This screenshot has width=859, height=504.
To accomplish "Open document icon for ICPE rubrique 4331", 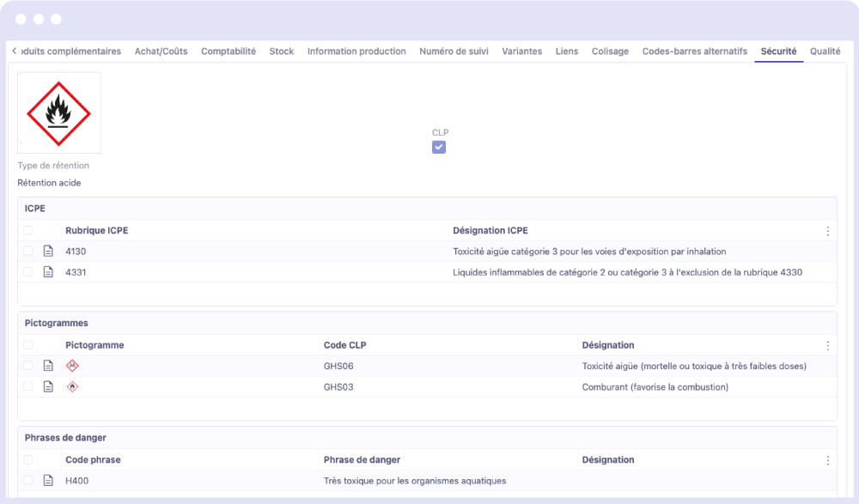I will click(x=48, y=272).
